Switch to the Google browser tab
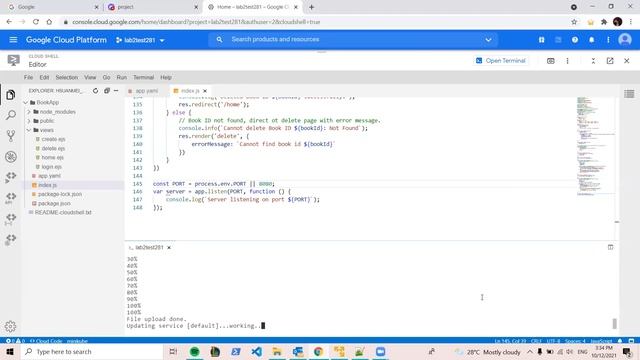The image size is (640, 360). tap(53, 7)
